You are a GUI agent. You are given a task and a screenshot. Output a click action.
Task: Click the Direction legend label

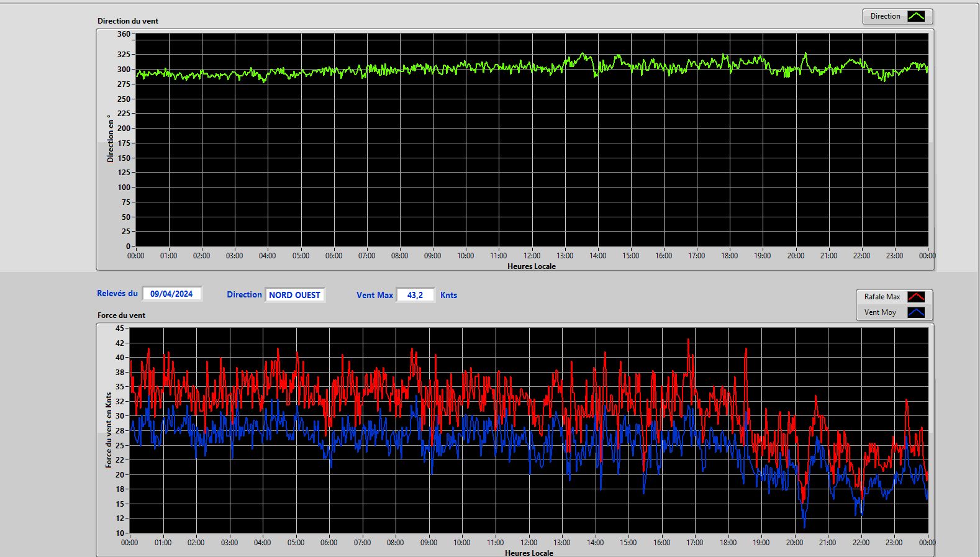pos(885,16)
